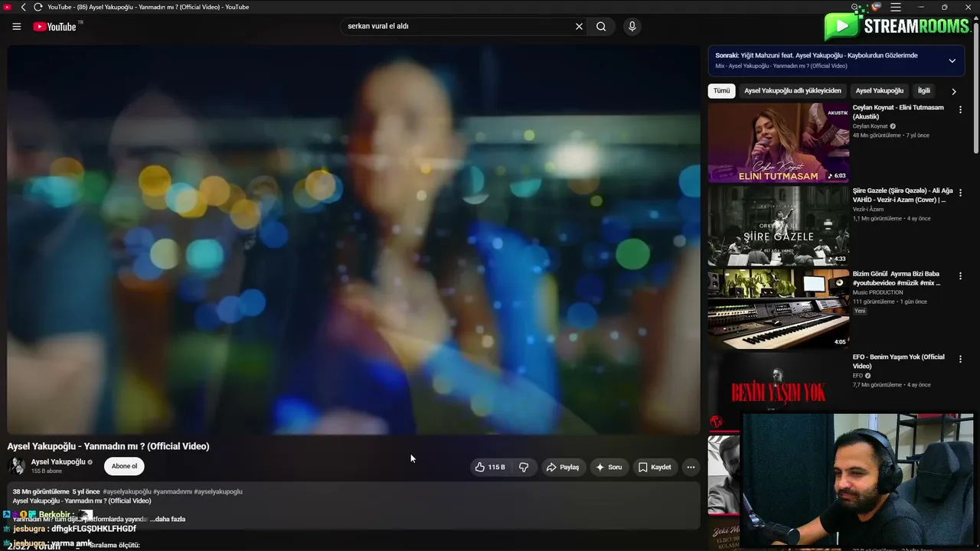Select the 'Tümü' filter chip
This screenshot has height=551, width=980.
click(x=722, y=91)
